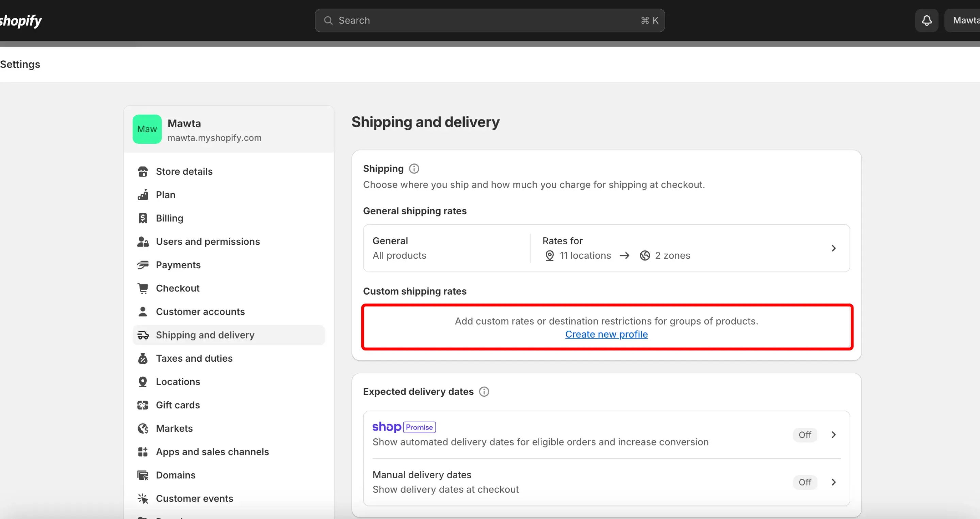This screenshot has height=519, width=980.
Task: Select Taxes and duties
Action: [x=229, y=358]
